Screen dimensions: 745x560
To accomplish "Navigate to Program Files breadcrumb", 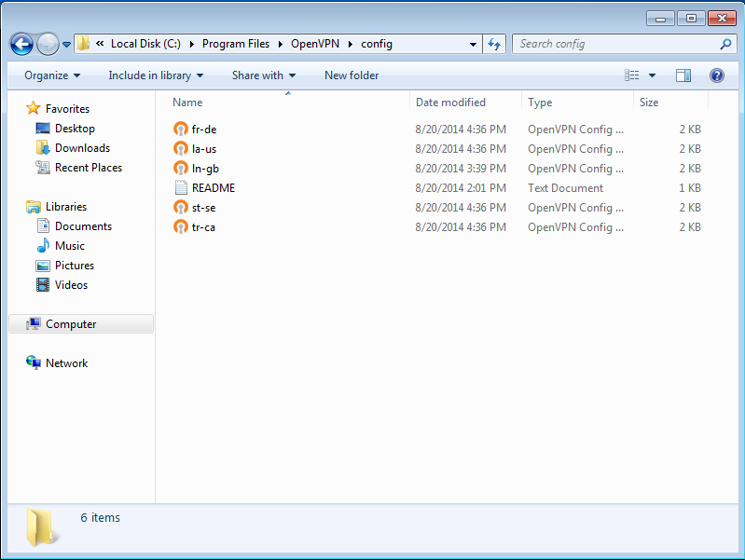I will (236, 44).
